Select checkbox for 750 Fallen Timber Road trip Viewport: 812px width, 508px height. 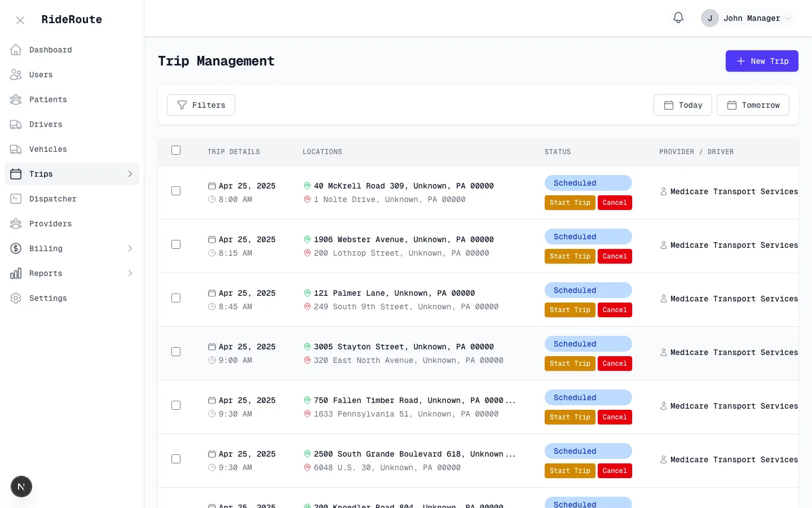click(x=176, y=405)
